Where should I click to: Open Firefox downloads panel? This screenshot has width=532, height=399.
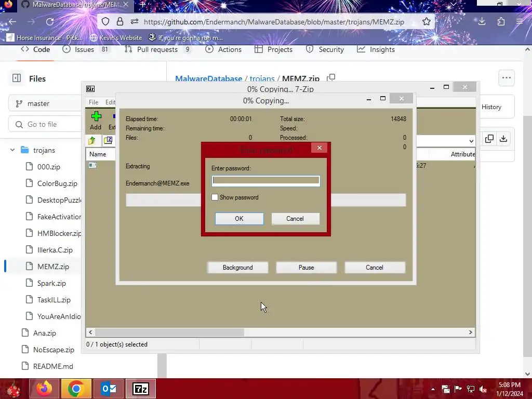click(x=482, y=22)
